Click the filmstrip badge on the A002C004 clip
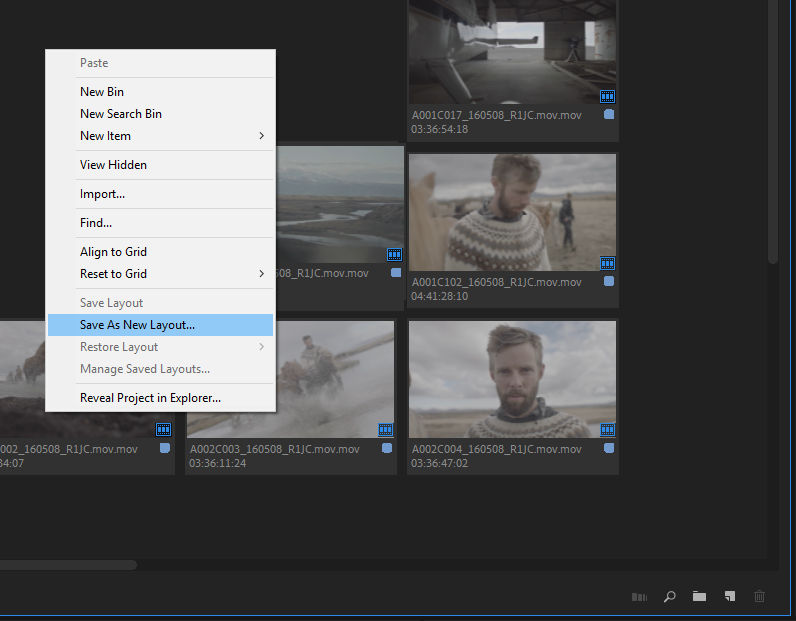 tap(607, 430)
